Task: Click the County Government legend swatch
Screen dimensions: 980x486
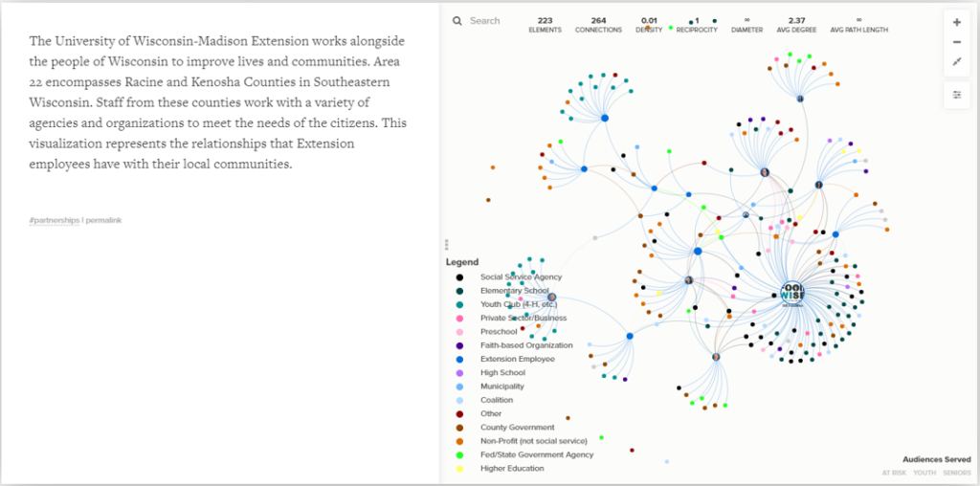Action: click(x=460, y=428)
